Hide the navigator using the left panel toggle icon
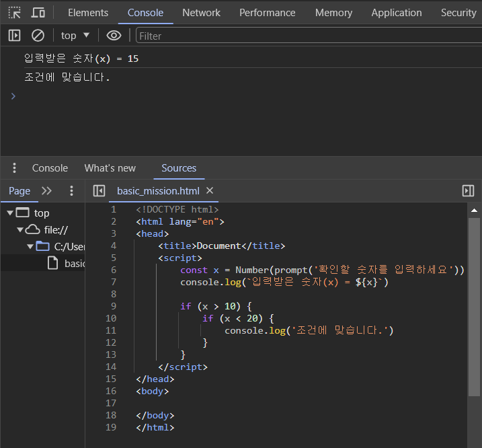Viewport: 482px width, 448px height. tap(99, 191)
